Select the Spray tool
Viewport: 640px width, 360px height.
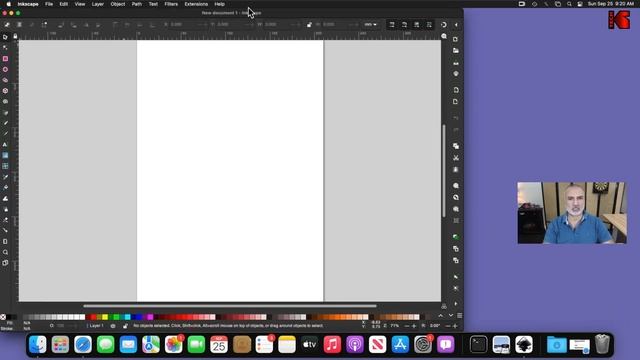coord(5,209)
